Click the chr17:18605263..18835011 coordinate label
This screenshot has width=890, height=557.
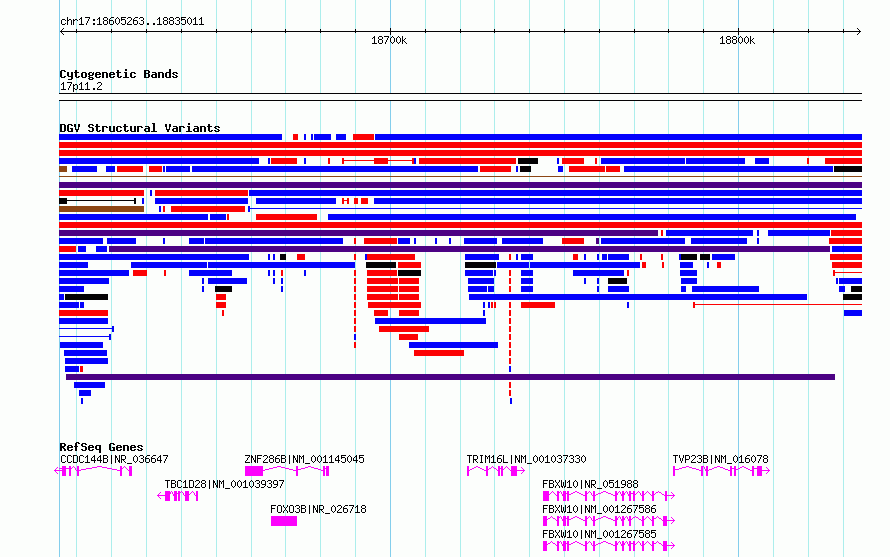(132, 21)
